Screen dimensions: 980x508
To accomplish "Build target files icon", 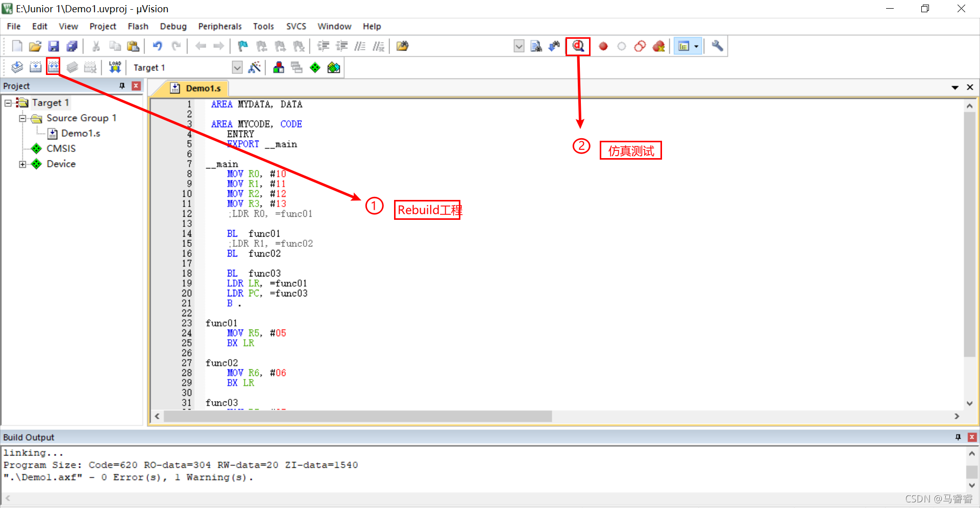I will pos(35,67).
